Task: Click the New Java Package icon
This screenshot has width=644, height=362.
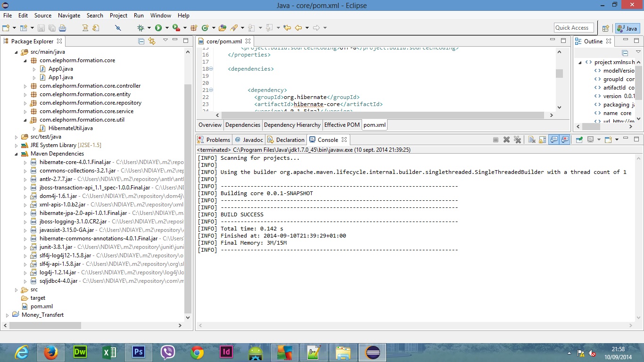Action: 194,28
